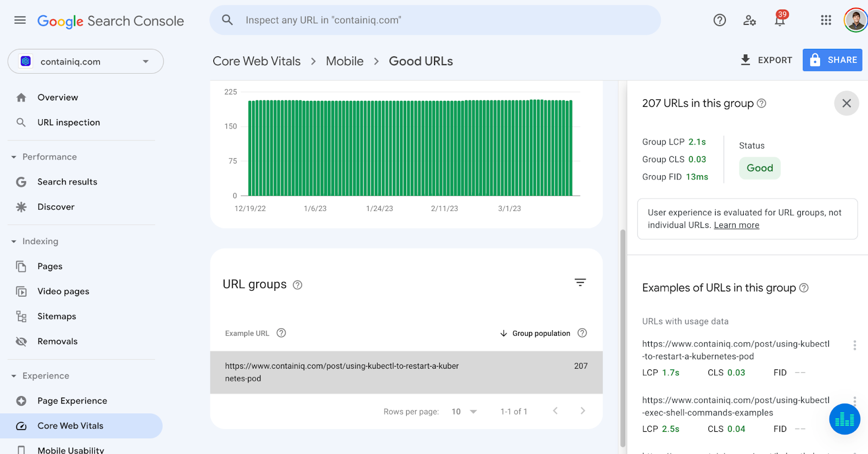The height and width of the screenshot is (454, 868).
Task: Open notifications bell with 39 badge
Action: pos(780,20)
